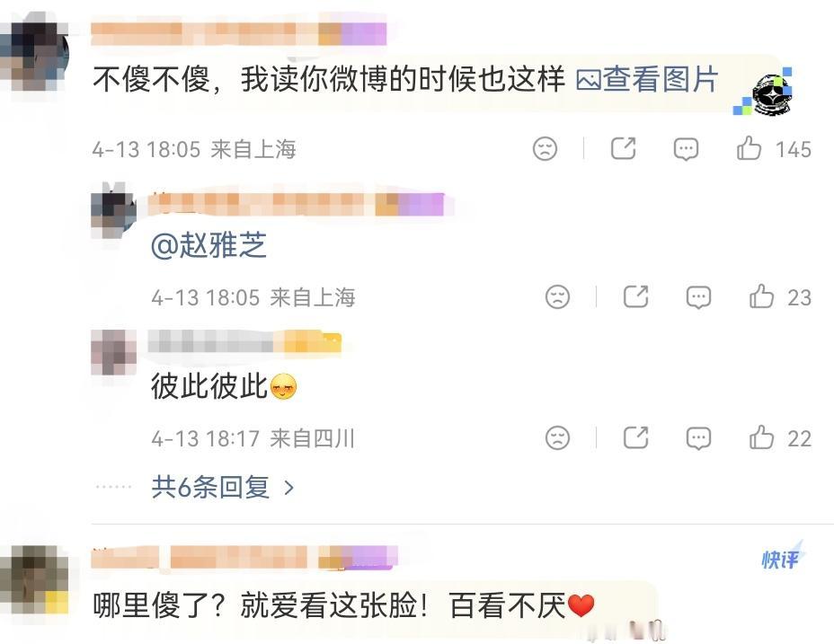Open replies on the 145-like comment
The width and height of the screenshot is (834, 644).
[x=686, y=149]
